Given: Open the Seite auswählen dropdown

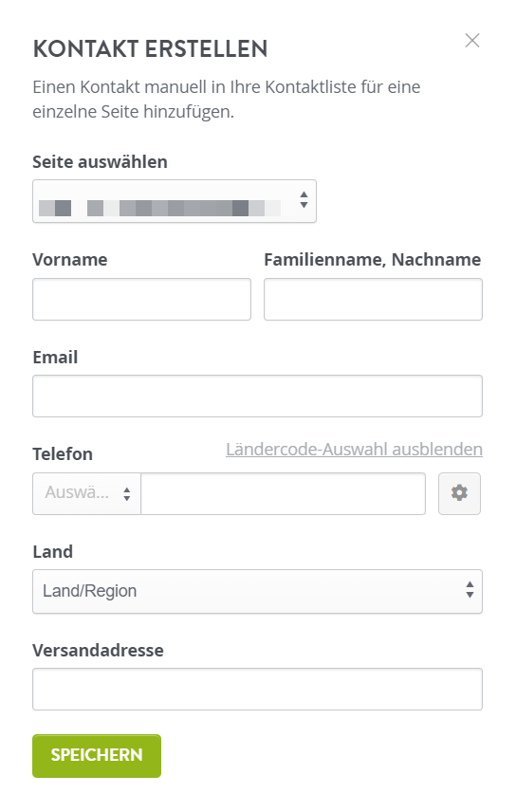Looking at the screenshot, I should click(175, 201).
